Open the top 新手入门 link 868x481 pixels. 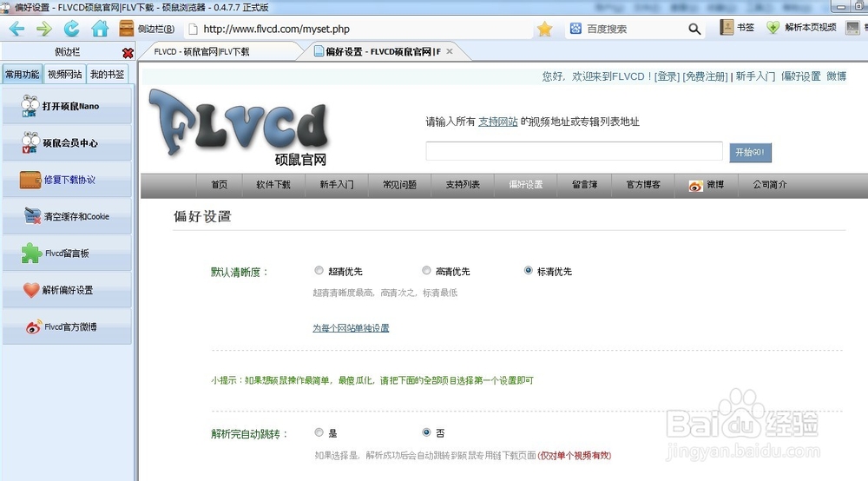tap(755, 76)
